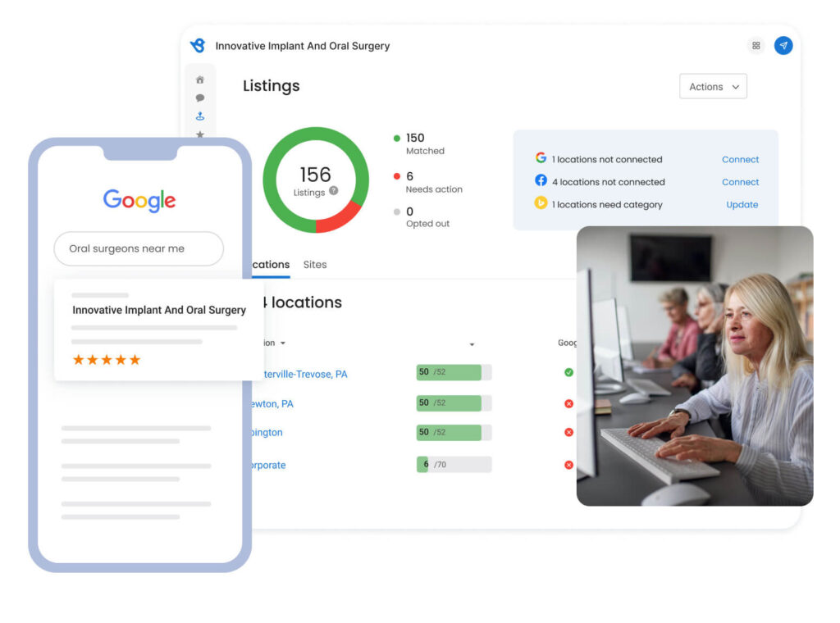Click the photo of woman at computer
Image resolution: width=840 pixels, height=623 pixels.
pos(695,366)
